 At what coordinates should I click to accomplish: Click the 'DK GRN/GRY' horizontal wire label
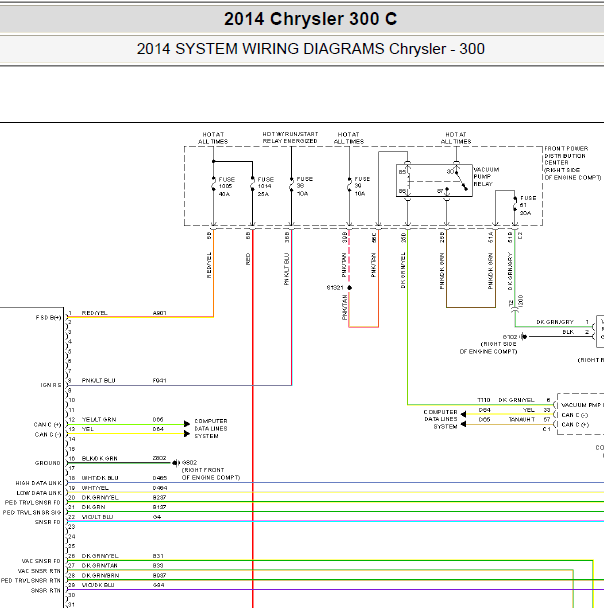click(x=555, y=322)
